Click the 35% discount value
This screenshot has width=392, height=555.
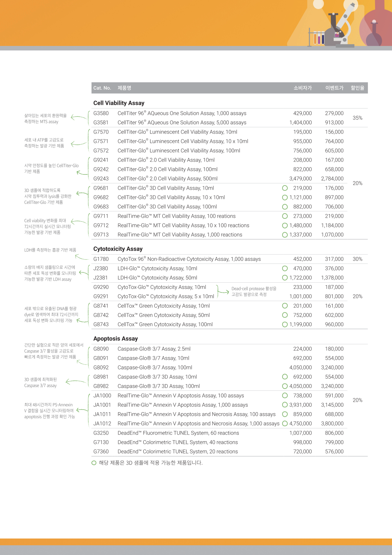[x=357, y=118]
